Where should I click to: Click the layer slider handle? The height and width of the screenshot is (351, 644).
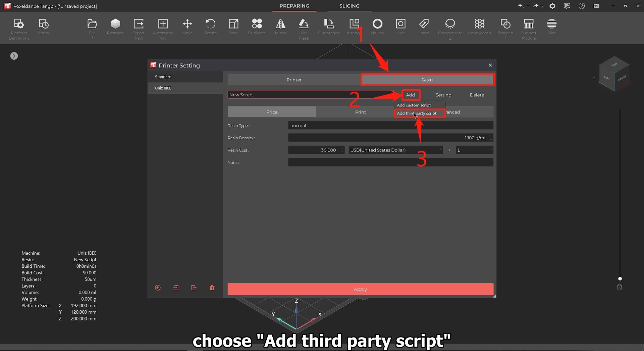coord(620,278)
